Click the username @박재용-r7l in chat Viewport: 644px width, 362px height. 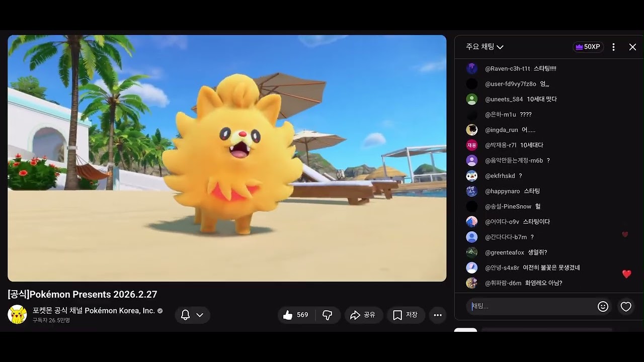coord(501,145)
